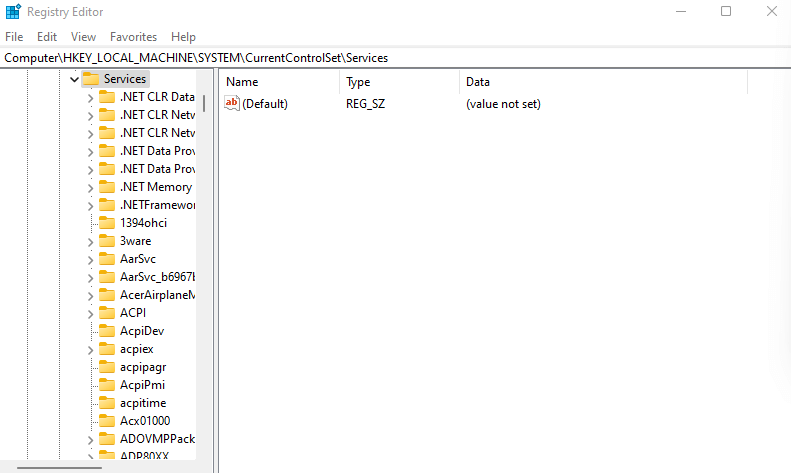Select the (Default) value name
Image resolution: width=791 pixels, height=473 pixels.
coord(265,104)
